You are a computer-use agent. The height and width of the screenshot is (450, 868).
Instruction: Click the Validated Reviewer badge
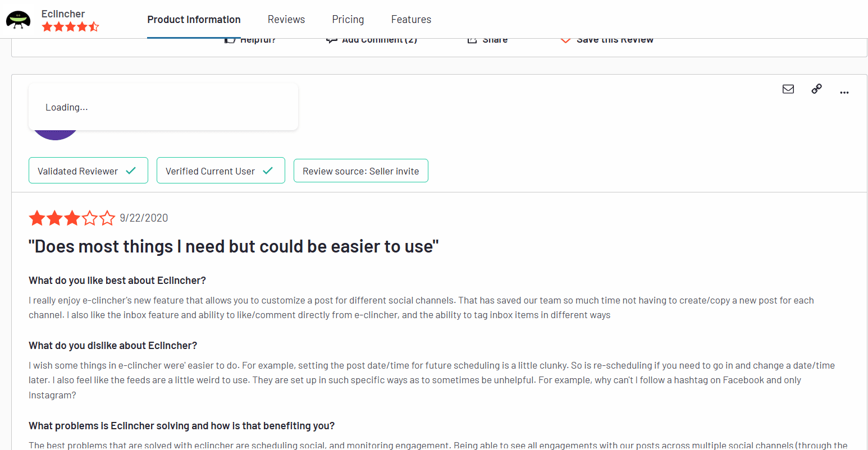tap(88, 171)
